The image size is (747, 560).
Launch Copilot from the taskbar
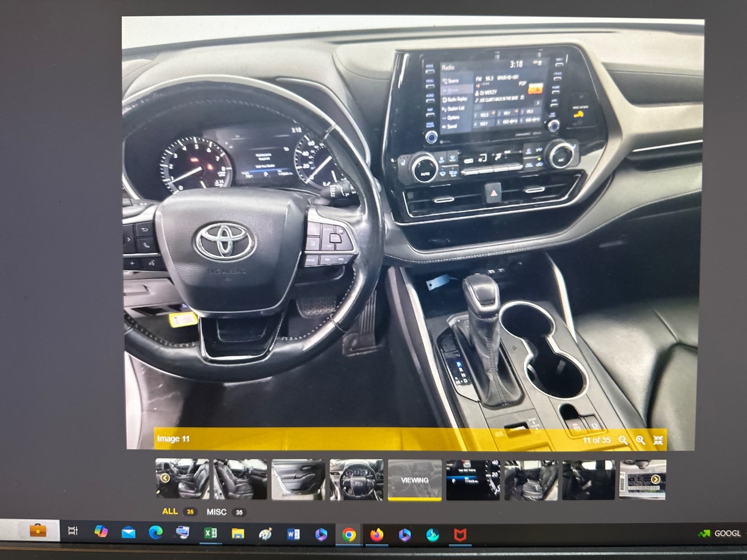(x=101, y=531)
